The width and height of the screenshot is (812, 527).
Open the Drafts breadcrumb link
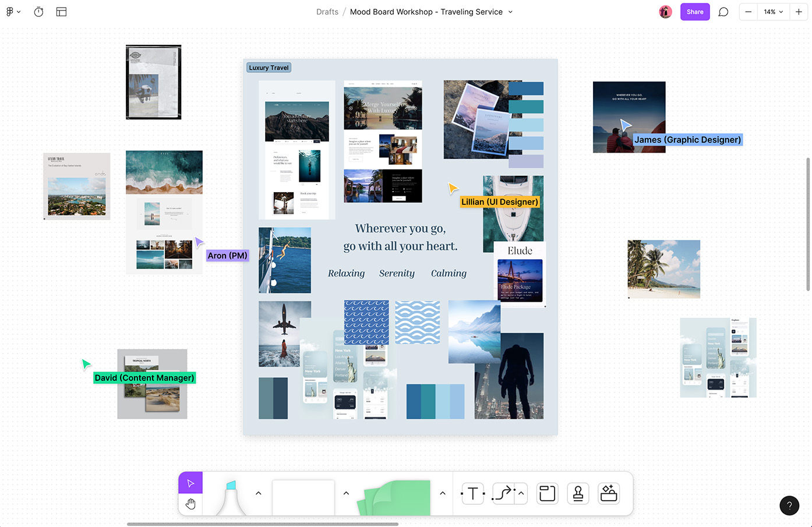click(x=327, y=12)
